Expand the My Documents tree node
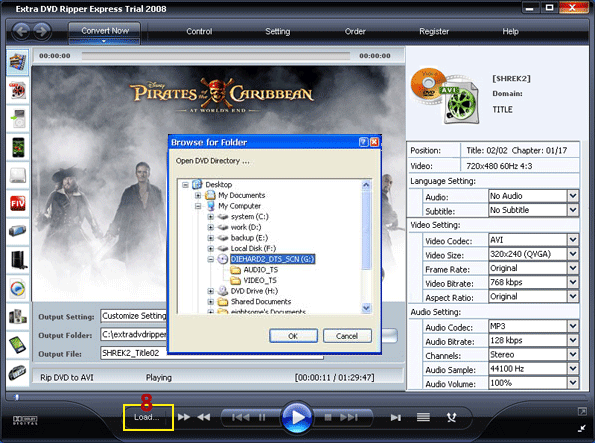 coord(198,195)
